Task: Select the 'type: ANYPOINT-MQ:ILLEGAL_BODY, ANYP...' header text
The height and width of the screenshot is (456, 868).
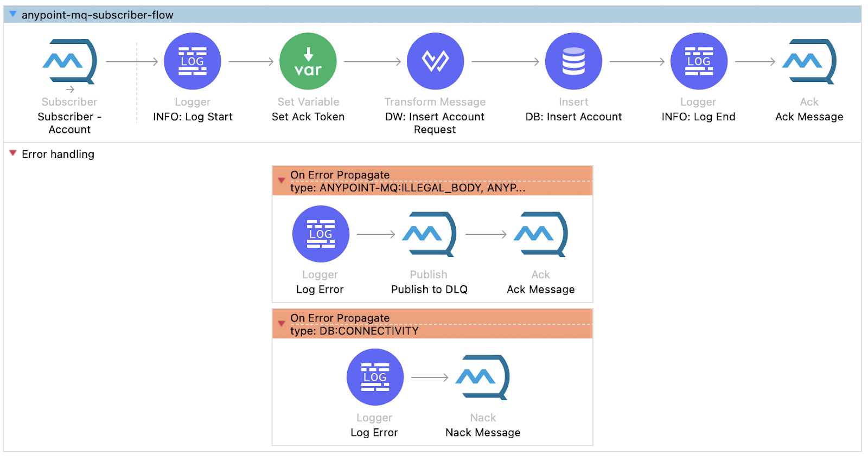Action: (408, 188)
